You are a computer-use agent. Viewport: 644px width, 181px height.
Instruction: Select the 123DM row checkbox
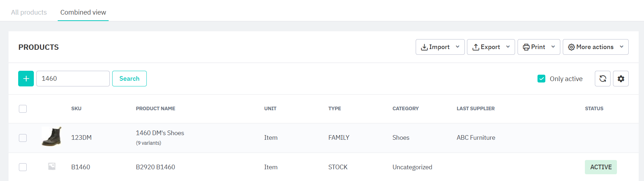pyautogui.click(x=23, y=138)
